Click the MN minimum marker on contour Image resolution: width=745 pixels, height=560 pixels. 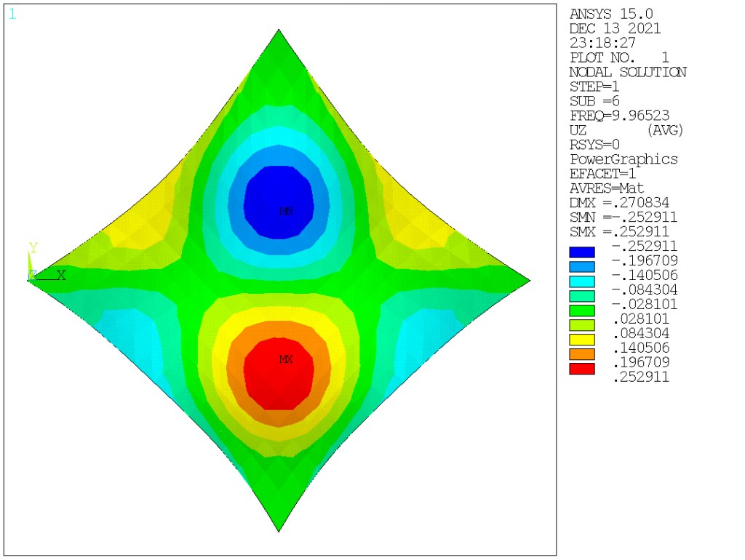[x=286, y=211]
